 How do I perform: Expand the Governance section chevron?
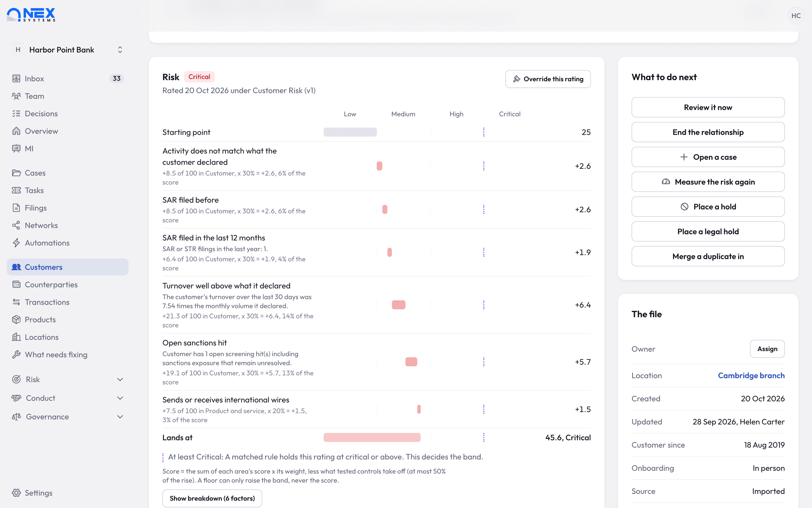tap(120, 417)
